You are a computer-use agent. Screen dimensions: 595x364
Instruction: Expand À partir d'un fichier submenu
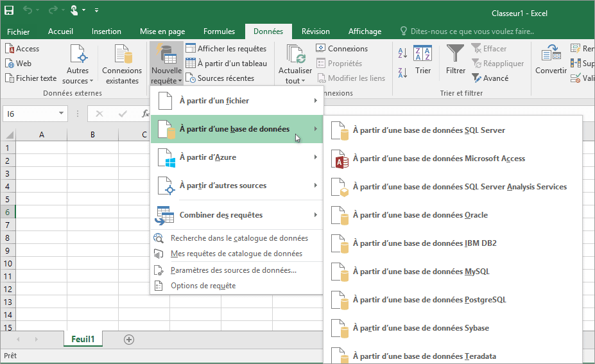click(237, 101)
